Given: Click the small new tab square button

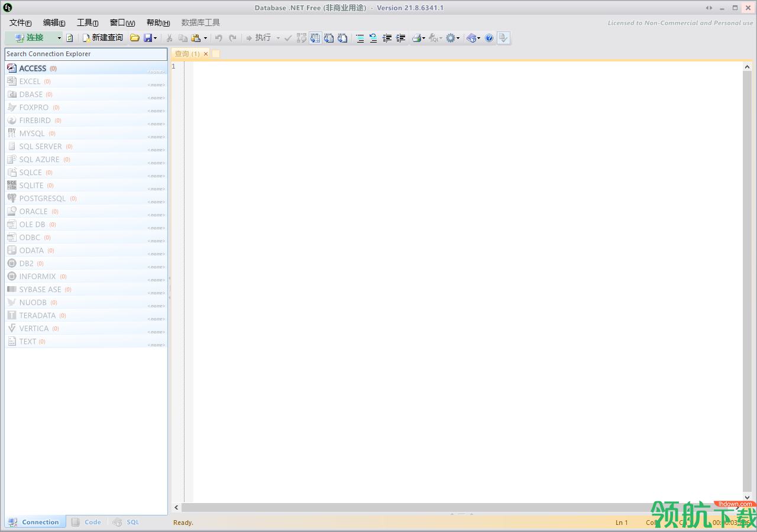Looking at the screenshot, I should (x=216, y=54).
